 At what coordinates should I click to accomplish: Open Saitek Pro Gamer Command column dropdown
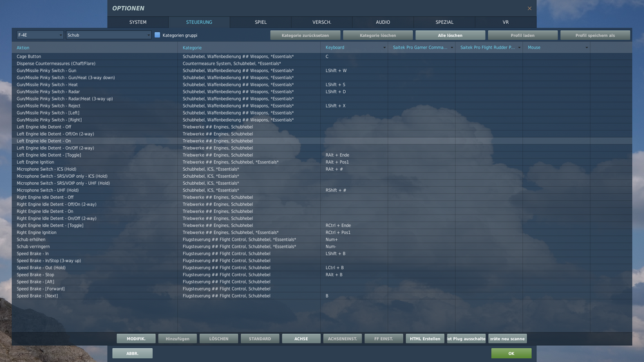452,48
